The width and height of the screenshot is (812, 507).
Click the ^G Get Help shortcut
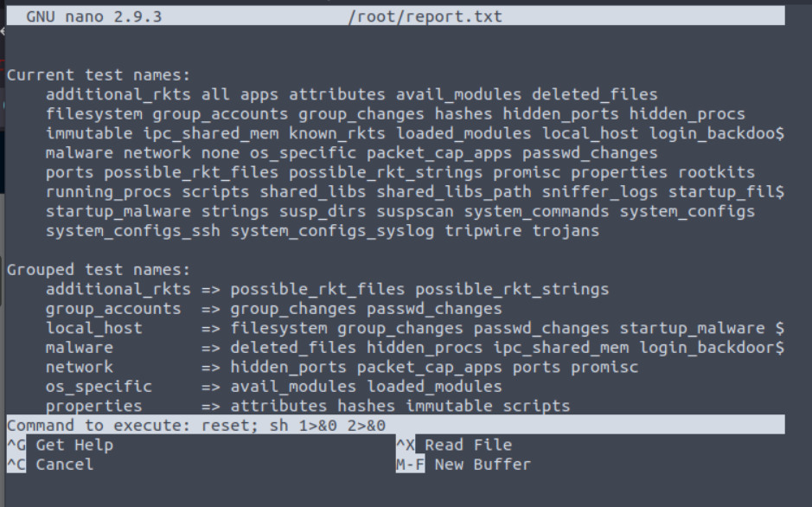pos(60,445)
